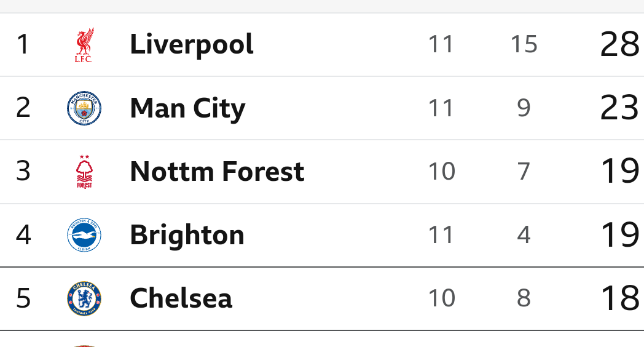This screenshot has width=644, height=347.
Task: Click Man City's goal difference of 9
Action: [524, 108]
